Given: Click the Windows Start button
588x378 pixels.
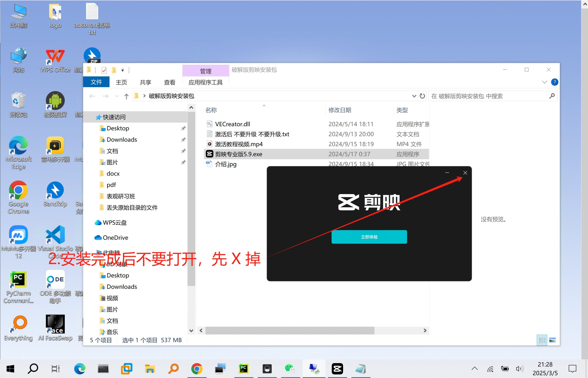Looking at the screenshot, I should [10, 369].
